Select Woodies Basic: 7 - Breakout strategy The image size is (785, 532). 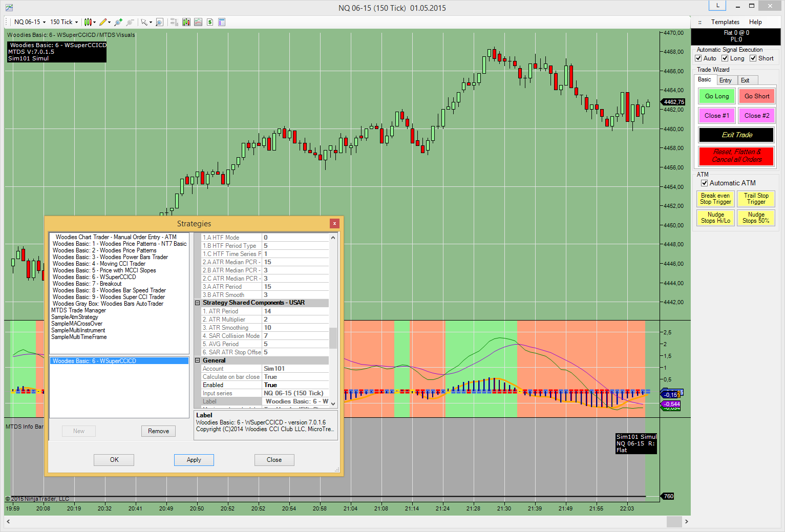point(87,284)
